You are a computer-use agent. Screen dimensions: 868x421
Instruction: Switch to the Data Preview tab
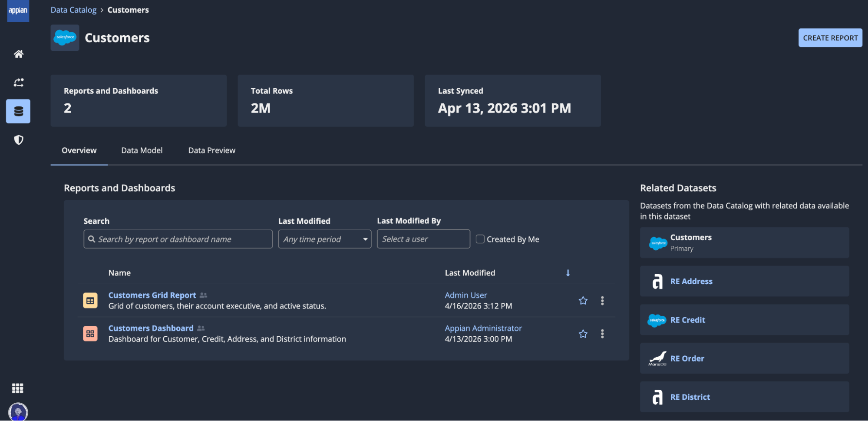coord(212,150)
